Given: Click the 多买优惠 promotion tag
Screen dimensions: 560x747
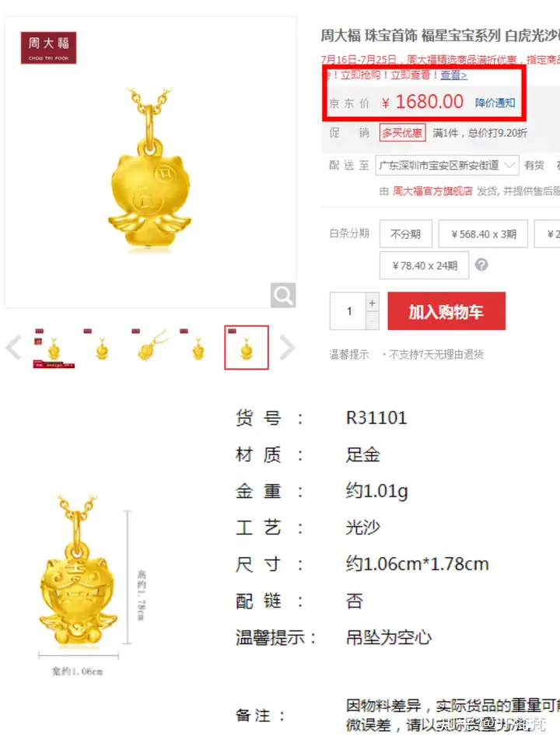Looking at the screenshot, I should click(402, 132).
